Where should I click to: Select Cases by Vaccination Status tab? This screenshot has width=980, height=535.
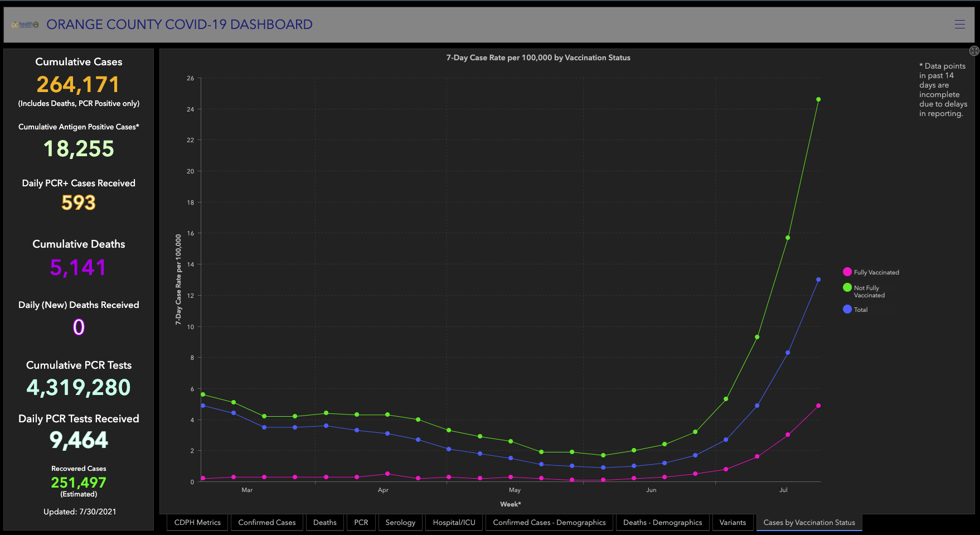(x=809, y=523)
